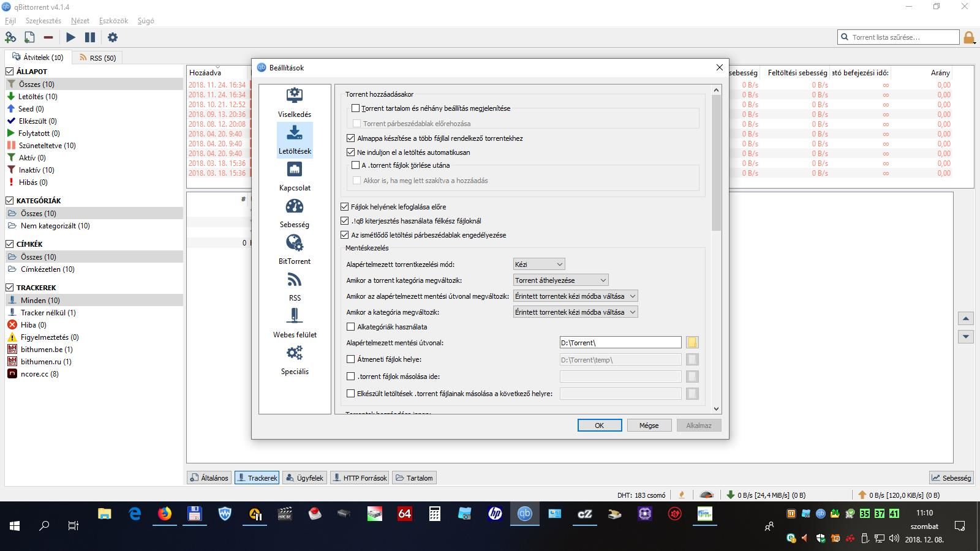This screenshot has height=551, width=980.
Task: Enable Átmeneti fájlok helye checkbox
Action: pos(351,359)
